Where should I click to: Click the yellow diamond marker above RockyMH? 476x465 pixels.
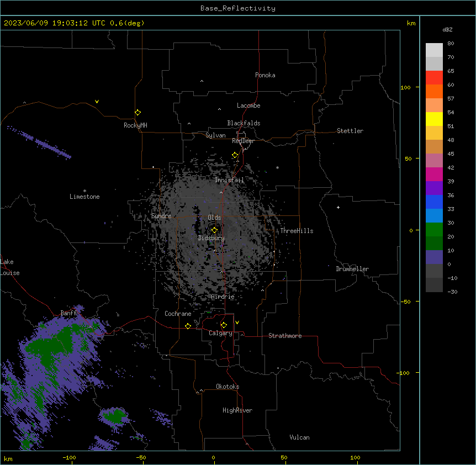[137, 112]
